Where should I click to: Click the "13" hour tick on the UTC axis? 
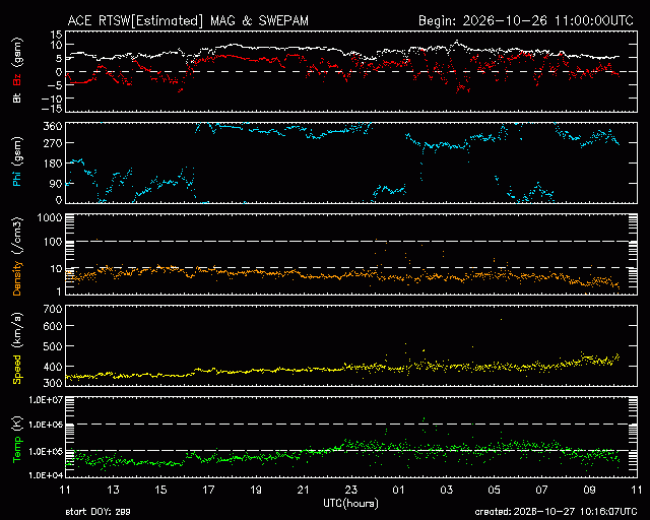tap(113, 490)
